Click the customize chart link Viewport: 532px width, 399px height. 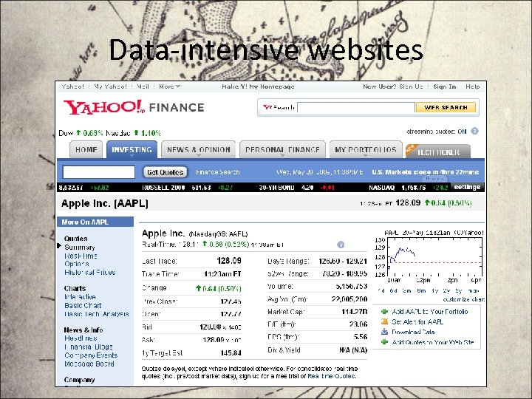tap(463, 299)
